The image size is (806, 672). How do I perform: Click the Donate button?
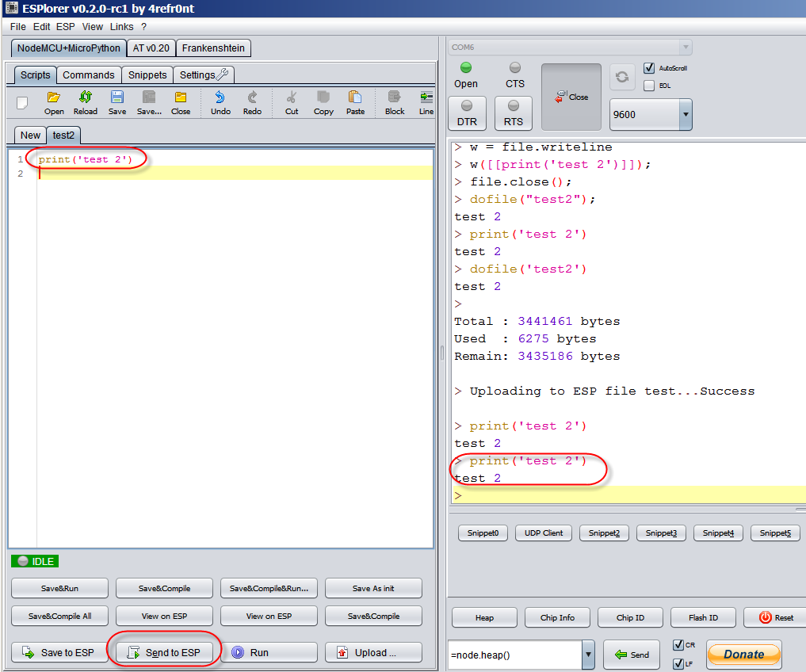point(744,655)
